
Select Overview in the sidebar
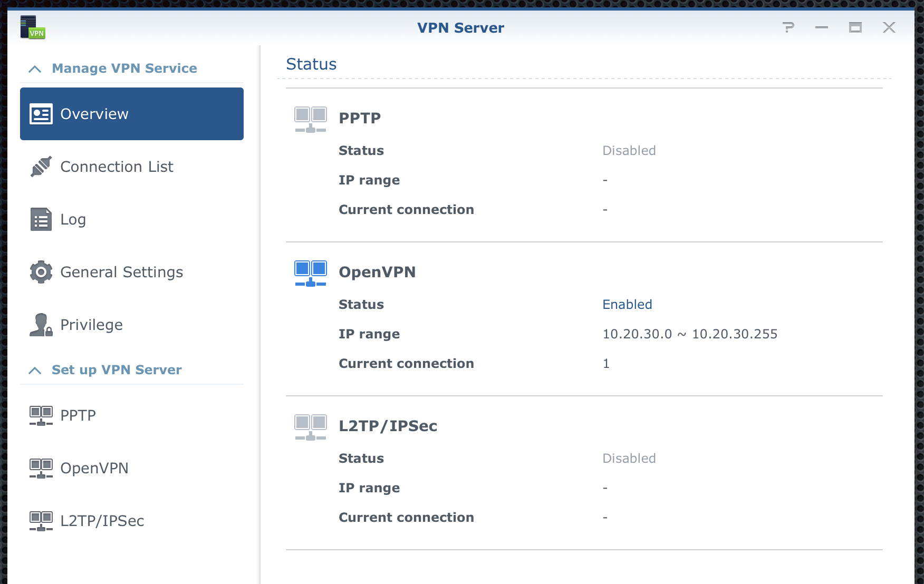(x=132, y=114)
